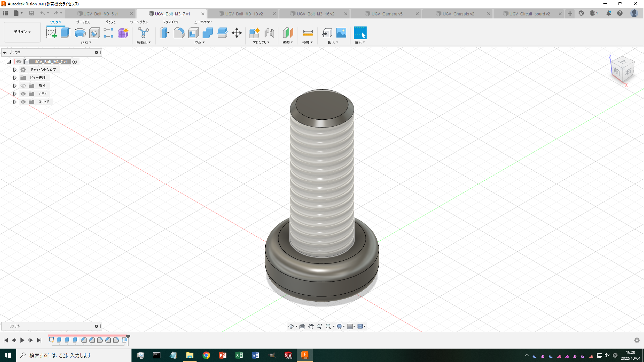Open the デザイン workspace switcher
This screenshot has width=644, height=362.
21,32
